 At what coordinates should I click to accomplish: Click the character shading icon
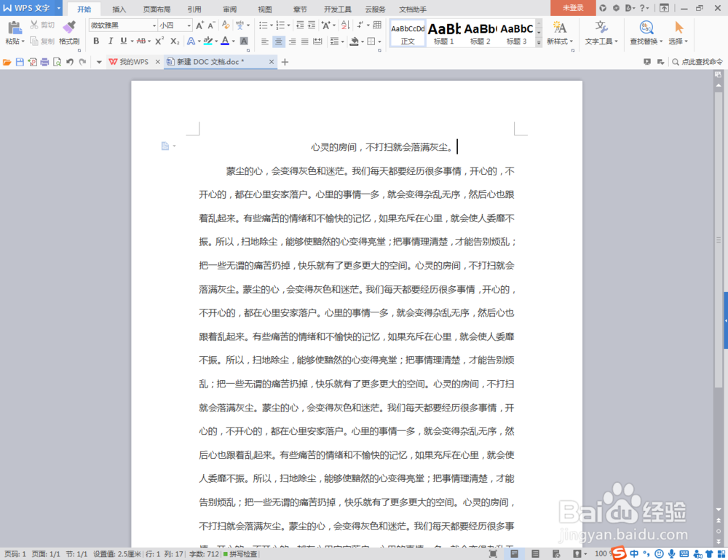pos(244,41)
